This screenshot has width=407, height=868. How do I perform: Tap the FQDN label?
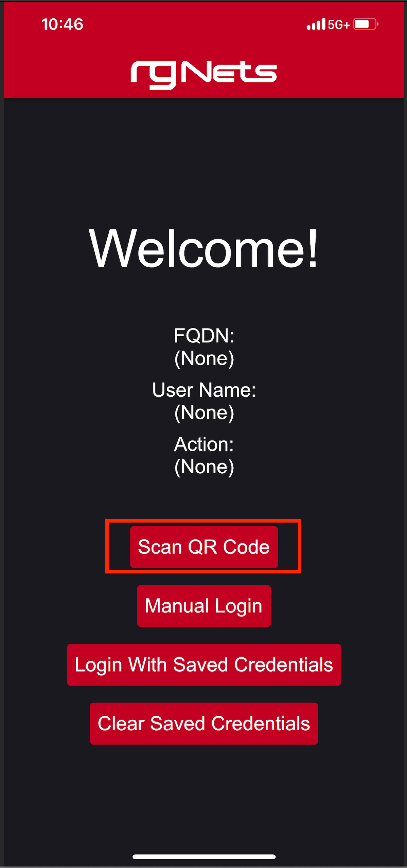204,336
